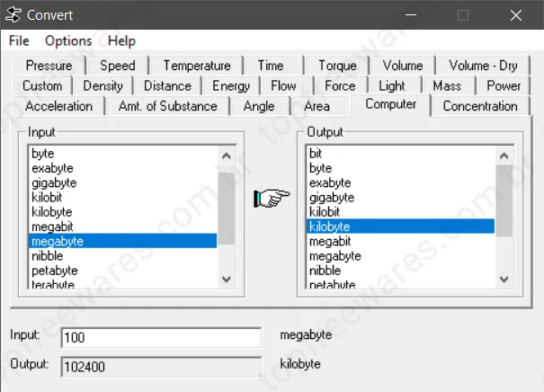Select exabyte in the Output list
The height and width of the screenshot is (392, 544).
(401, 183)
